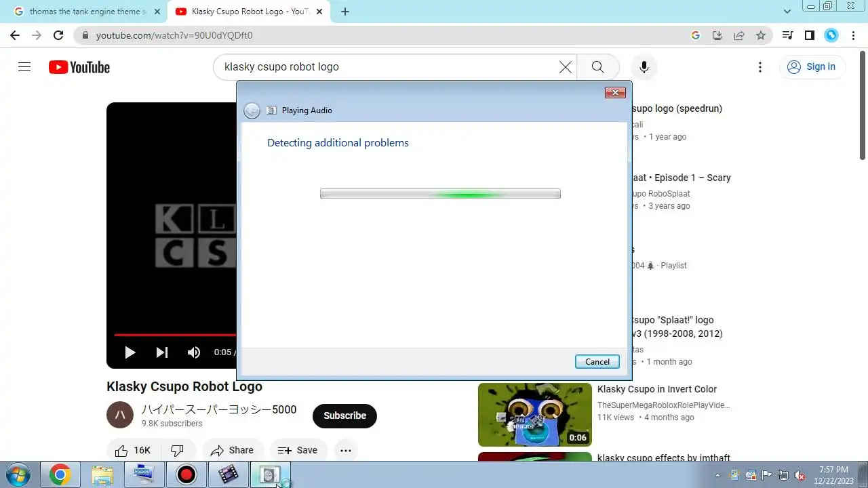Share the video
Viewport: 868px width, 488px height.
[x=232, y=450]
